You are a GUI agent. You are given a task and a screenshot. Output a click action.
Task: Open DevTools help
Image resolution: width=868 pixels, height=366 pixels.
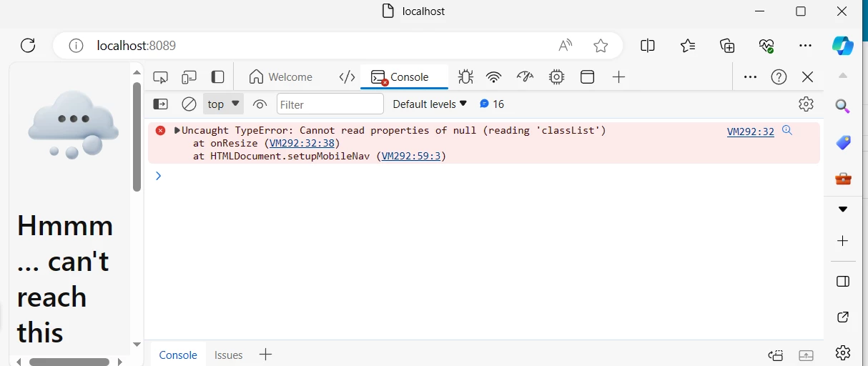point(779,77)
